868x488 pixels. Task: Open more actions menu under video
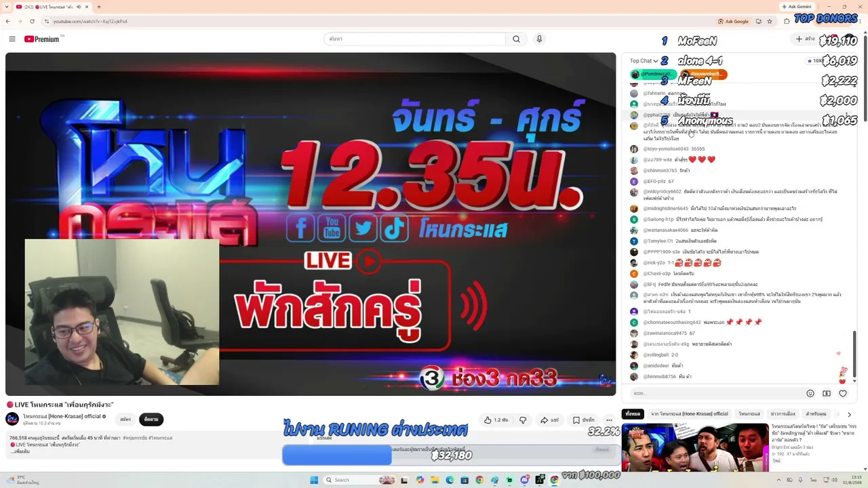tap(609, 420)
